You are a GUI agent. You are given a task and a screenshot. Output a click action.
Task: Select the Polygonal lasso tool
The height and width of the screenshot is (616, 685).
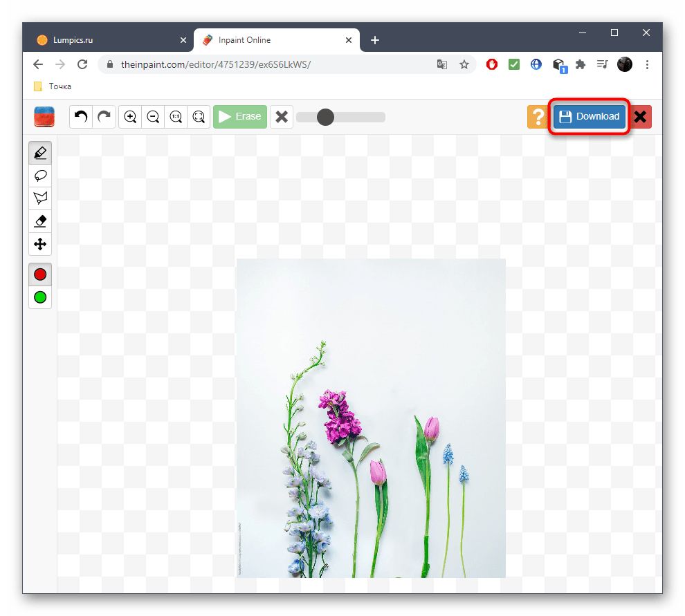pos(40,198)
